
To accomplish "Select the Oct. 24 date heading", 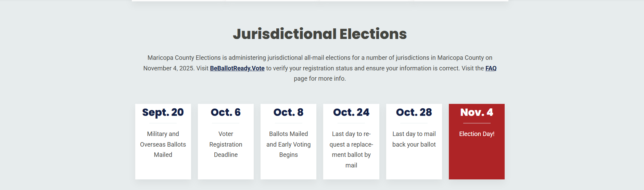I will tap(351, 112).
